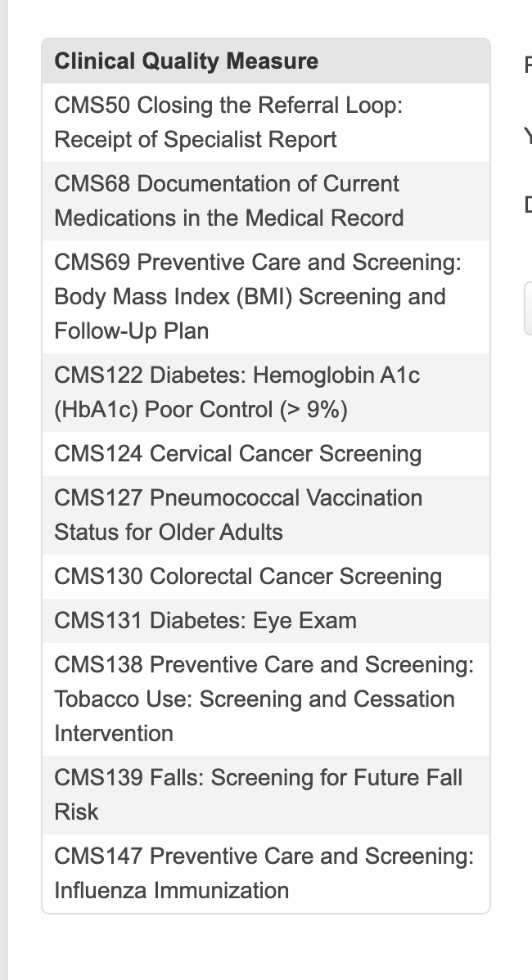Click CMS139 Falls: Screening for Future Fall Risk

258,794
